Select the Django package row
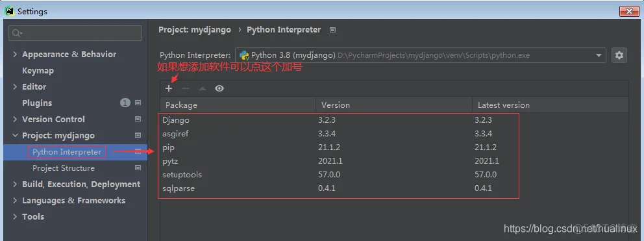This screenshot has height=241, width=644. [x=394, y=120]
